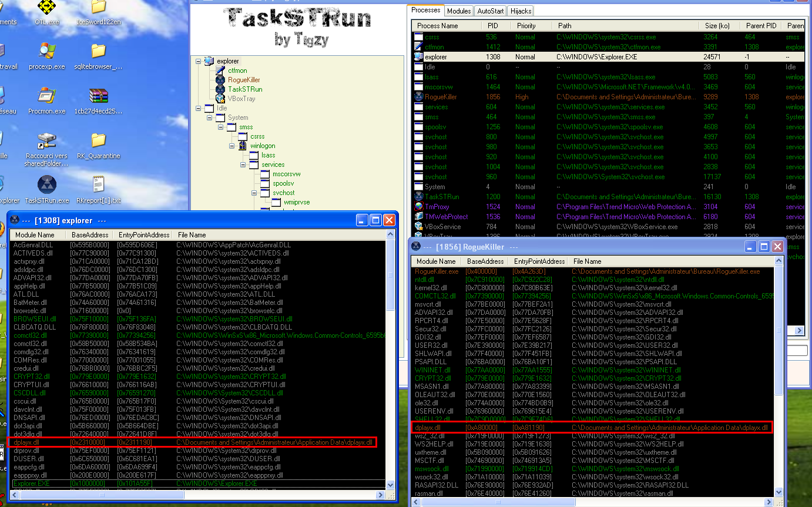Switch to the Modules tab

click(459, 11)
